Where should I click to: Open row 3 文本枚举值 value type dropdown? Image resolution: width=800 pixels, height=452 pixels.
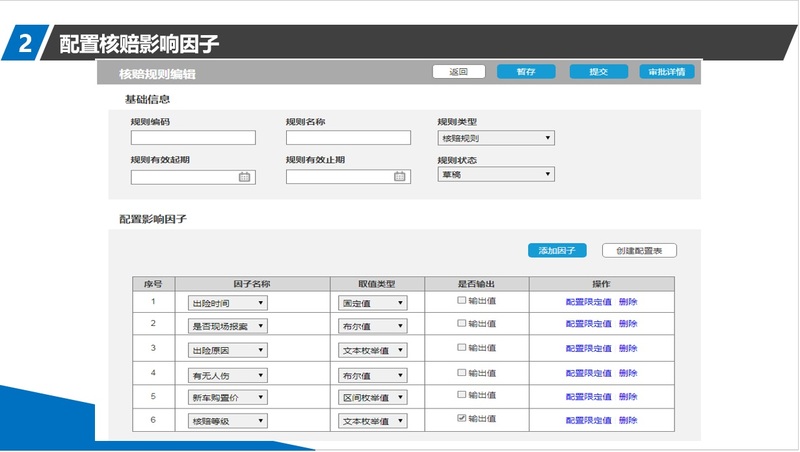(372, 350)
